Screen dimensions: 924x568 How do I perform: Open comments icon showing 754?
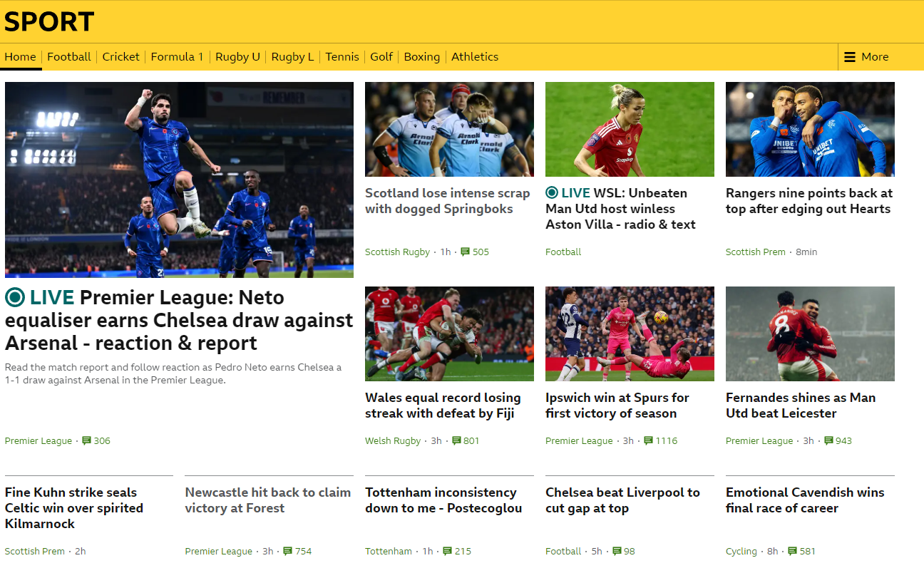point(288,551)
